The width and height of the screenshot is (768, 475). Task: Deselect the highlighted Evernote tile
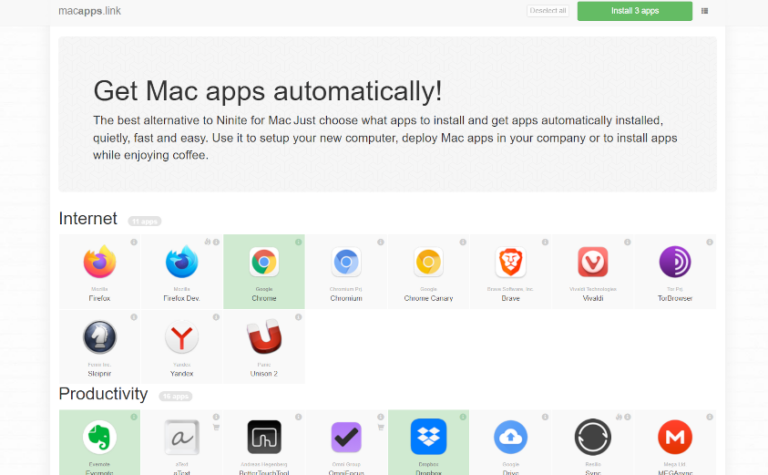point(99,443)
